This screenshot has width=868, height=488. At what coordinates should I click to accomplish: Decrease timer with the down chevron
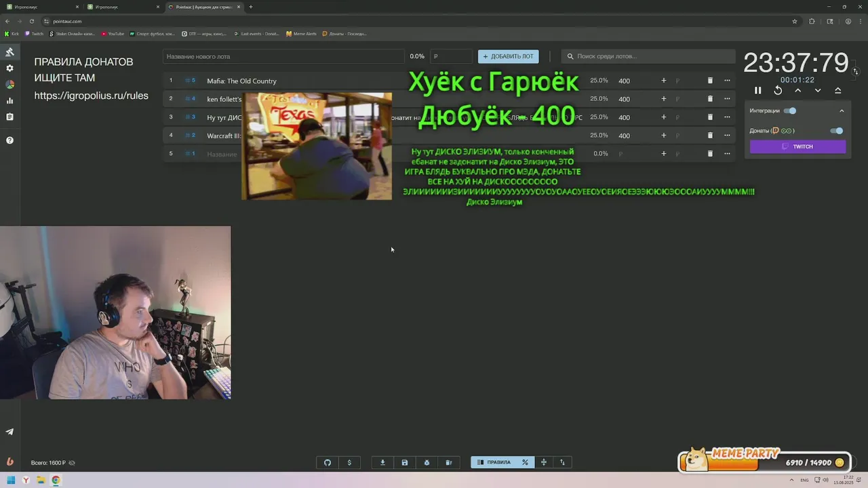[x=818, y=91]
